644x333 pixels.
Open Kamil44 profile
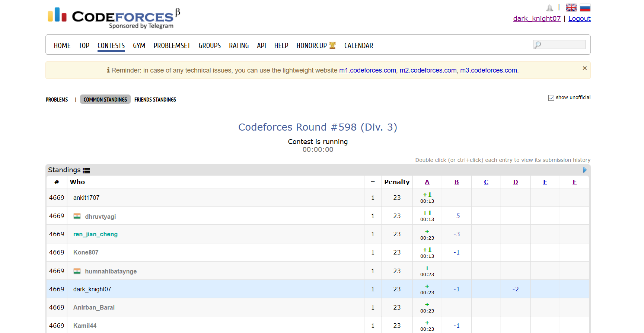coord(85,326)
